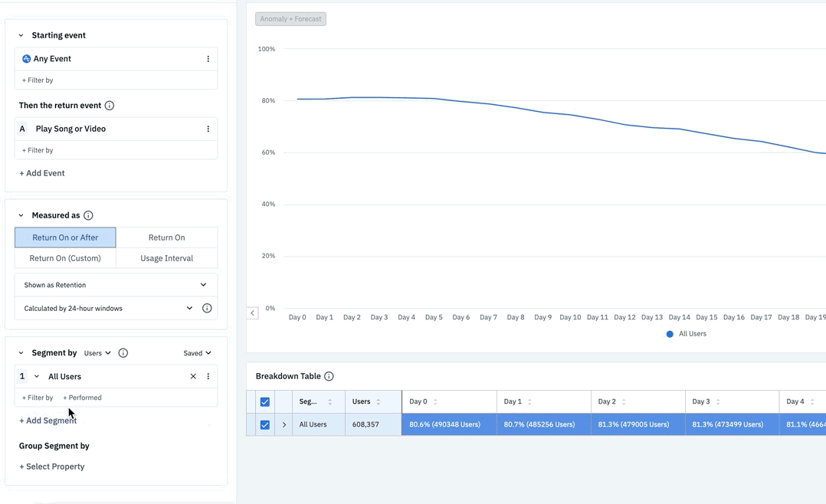Click the All Users blue legend dot
Screen dimensions: 826x504
[x=670, y=334]
